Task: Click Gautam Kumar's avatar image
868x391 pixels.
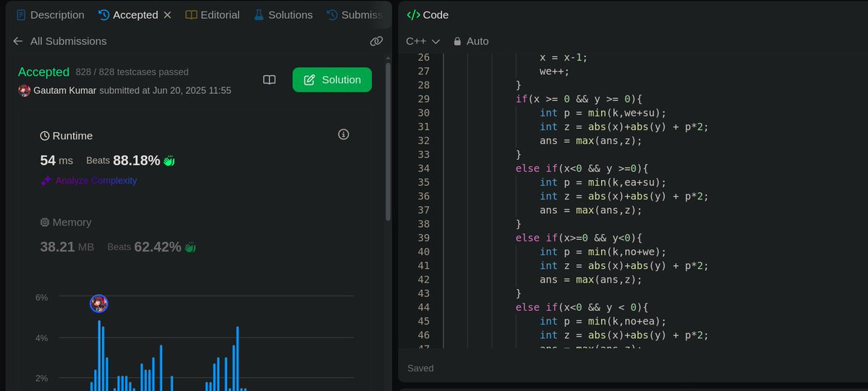Action: [x=25, y=90]
